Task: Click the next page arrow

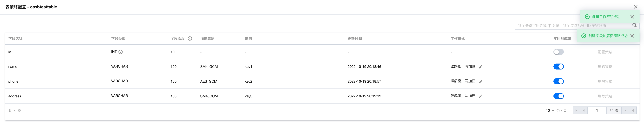Action: point(625,110)
